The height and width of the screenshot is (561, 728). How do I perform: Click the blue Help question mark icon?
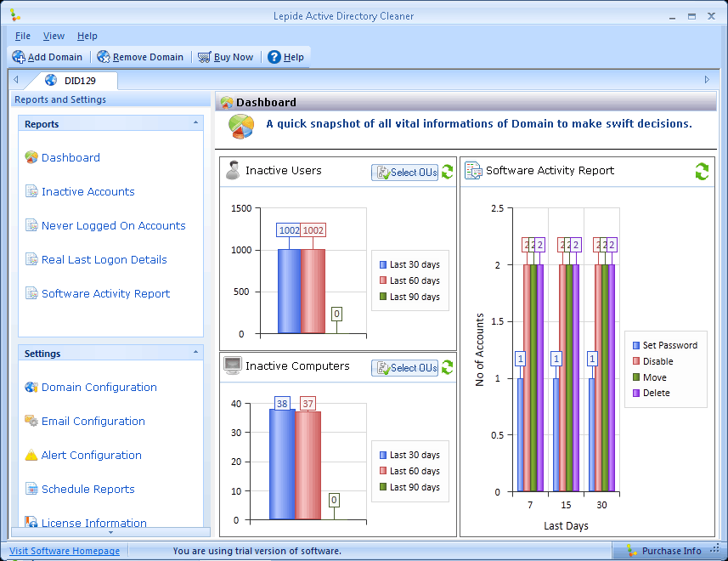point(274,57)
